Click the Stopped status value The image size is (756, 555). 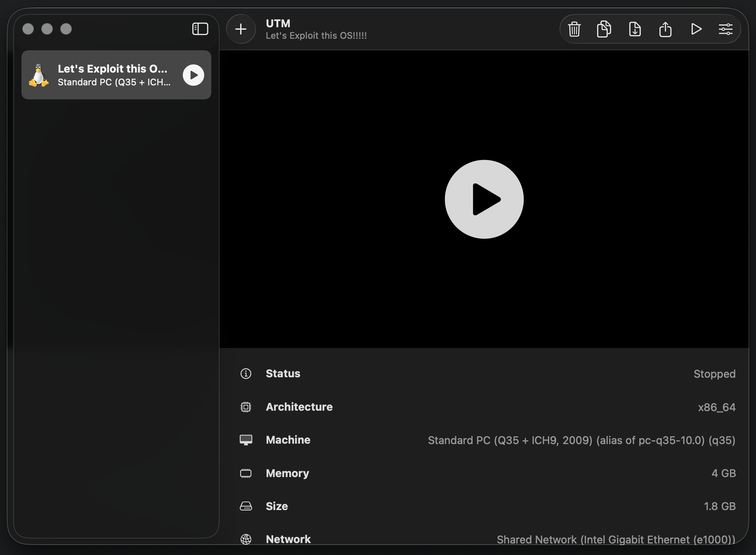[714, 374]
